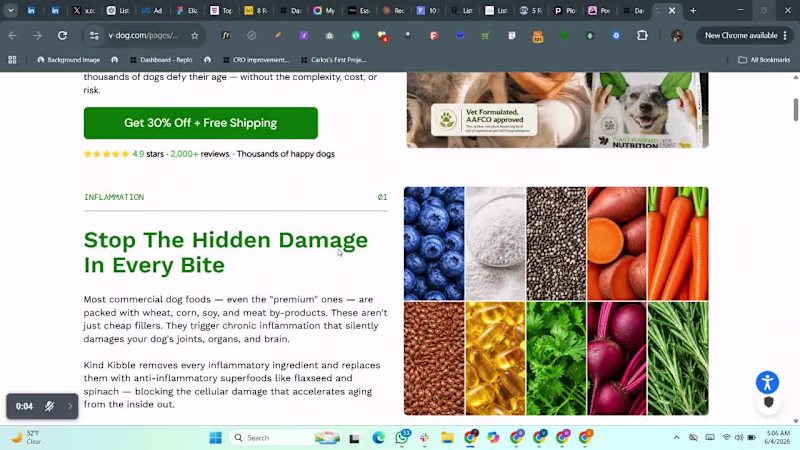Click the red F extension icon
Screen dimensions: 800x450
[433, 36]
